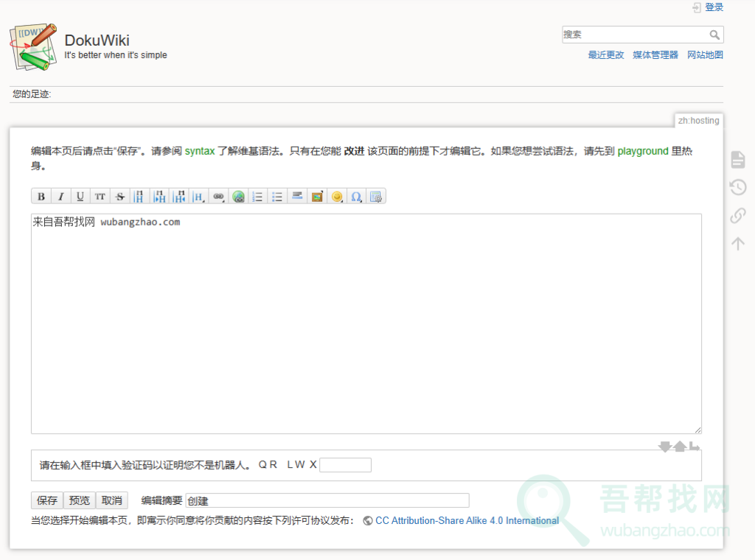
Task: Open the smiley picker dropdown
Action: 336,196
